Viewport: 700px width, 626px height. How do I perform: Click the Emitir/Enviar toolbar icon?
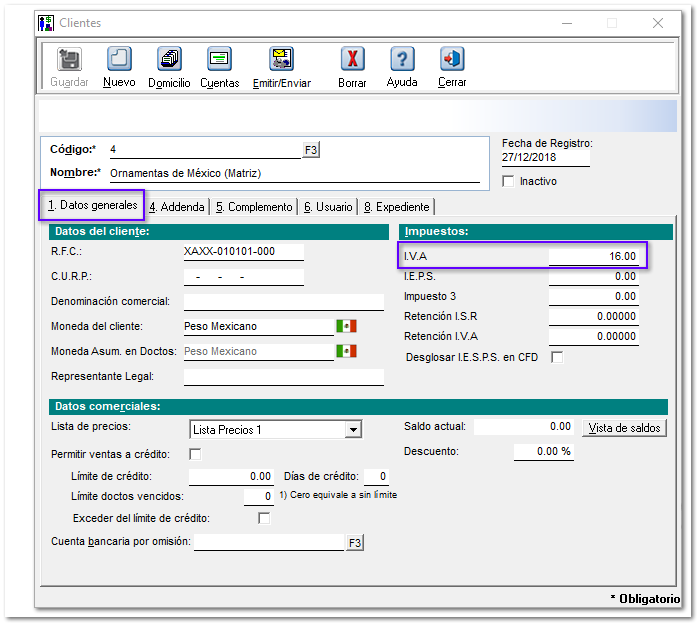(281, 60)
